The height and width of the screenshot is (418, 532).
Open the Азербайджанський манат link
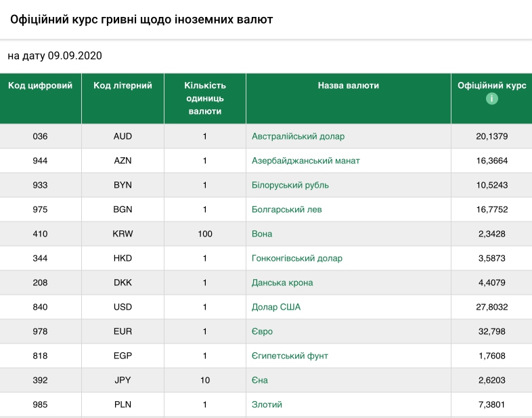coord(305,161)
